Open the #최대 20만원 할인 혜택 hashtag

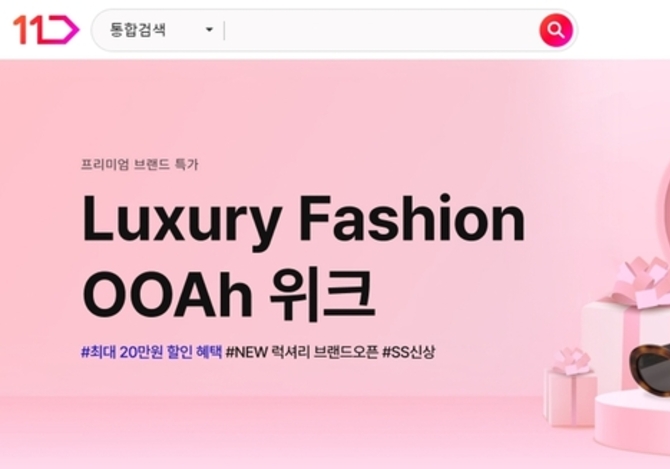[151, 352]
